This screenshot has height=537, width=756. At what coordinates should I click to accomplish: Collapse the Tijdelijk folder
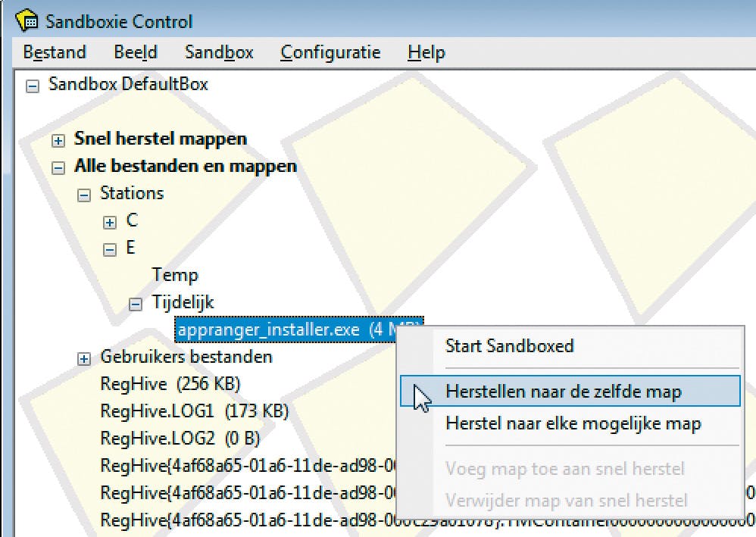(136, 304)
